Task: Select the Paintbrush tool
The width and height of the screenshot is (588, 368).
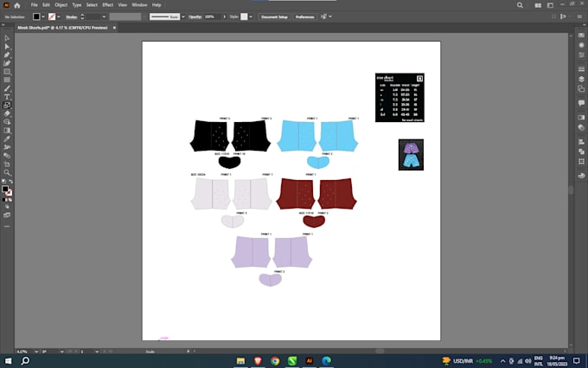Action: click(7, 88)
